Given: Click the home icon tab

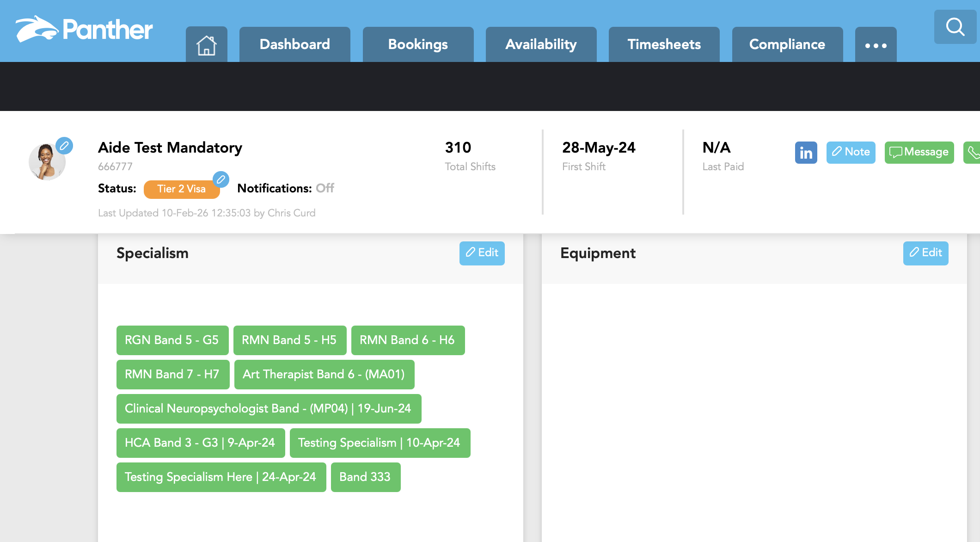Looking at the screenshot, I should coord(206,45).
